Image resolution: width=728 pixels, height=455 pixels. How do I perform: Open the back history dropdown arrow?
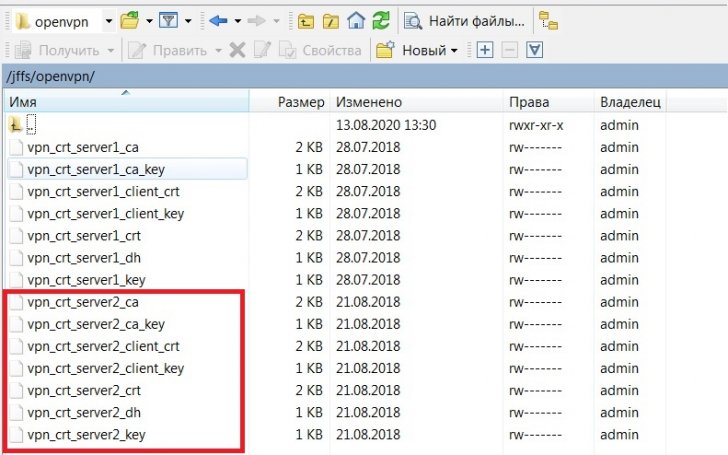tap(237, 21)
